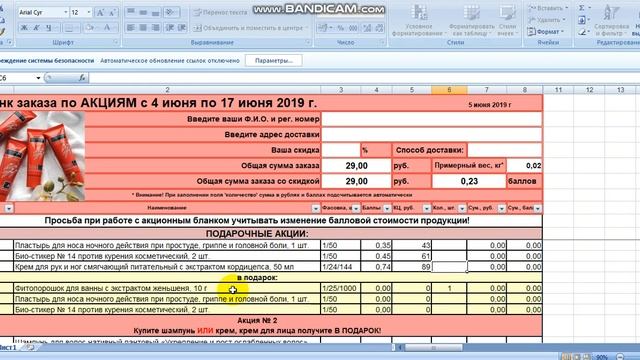This screenshot has width=640, height=360.
Task: Toggle center horizontal alignment
Action: tap(143, 28)
